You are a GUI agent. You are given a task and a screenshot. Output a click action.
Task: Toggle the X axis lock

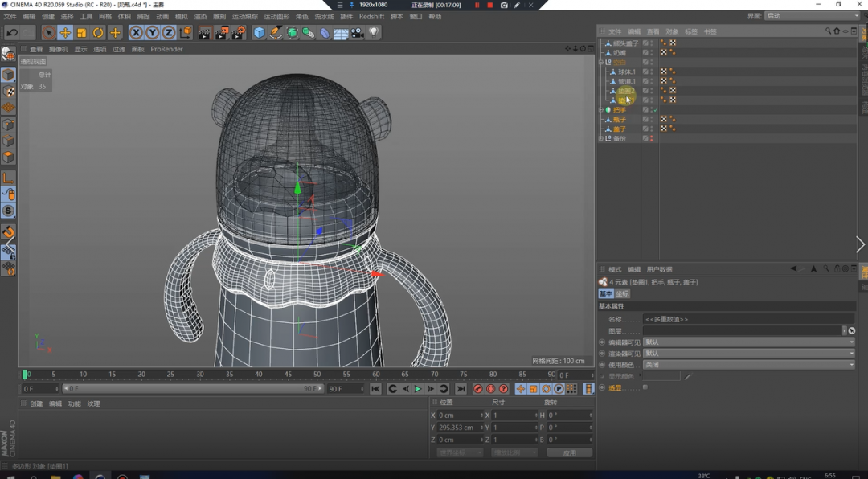[136, 33]
